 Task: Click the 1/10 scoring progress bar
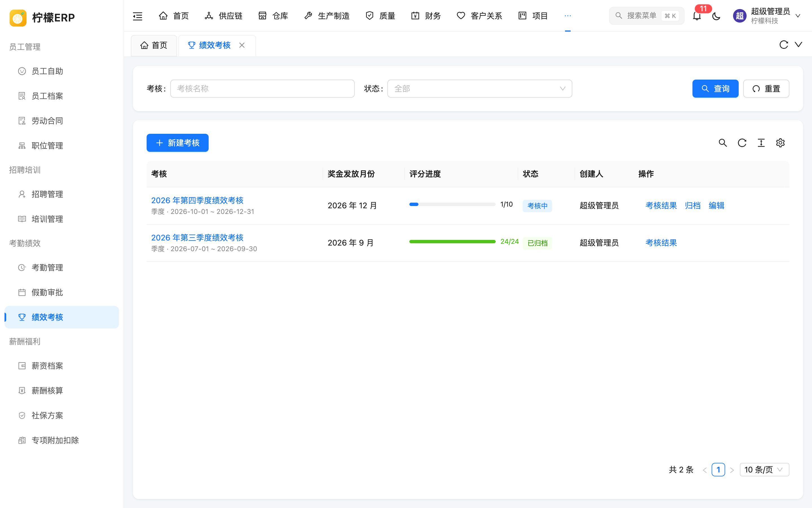click(x=452, y=204)
